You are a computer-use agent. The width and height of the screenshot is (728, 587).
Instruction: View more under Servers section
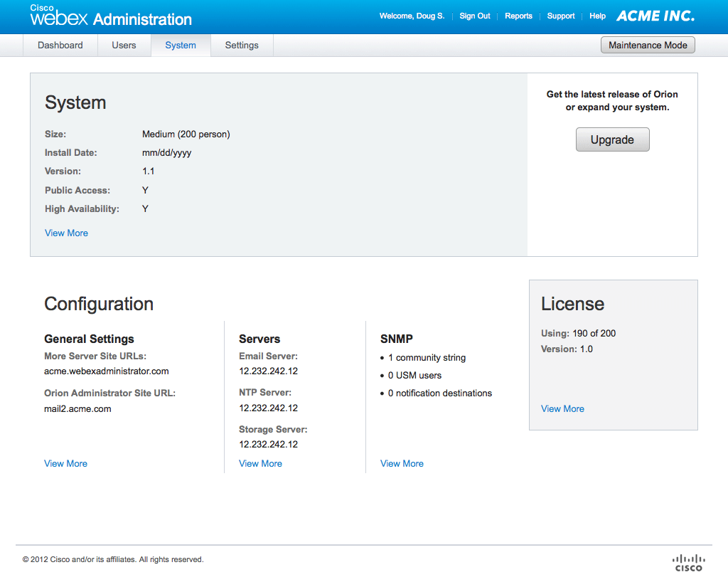click(260, 463)
